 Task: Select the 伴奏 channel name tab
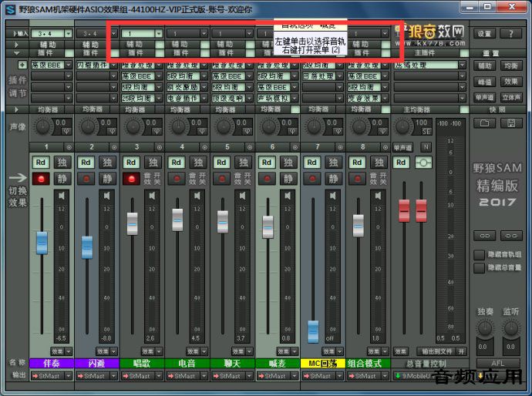pyautogui.click(x=52, y=364)
